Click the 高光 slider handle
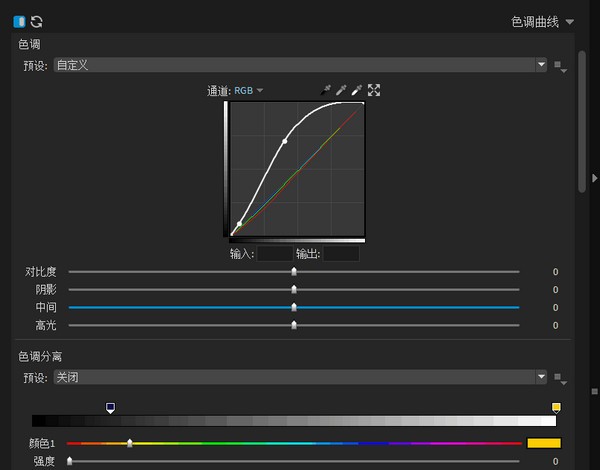The height and width of the screenshot is (470, 600). (294, 325)
